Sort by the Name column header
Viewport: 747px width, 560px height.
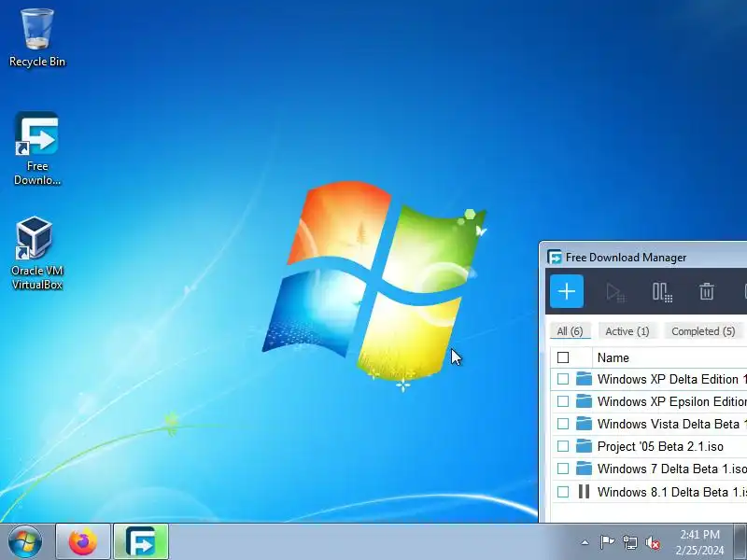coord(669,357)
